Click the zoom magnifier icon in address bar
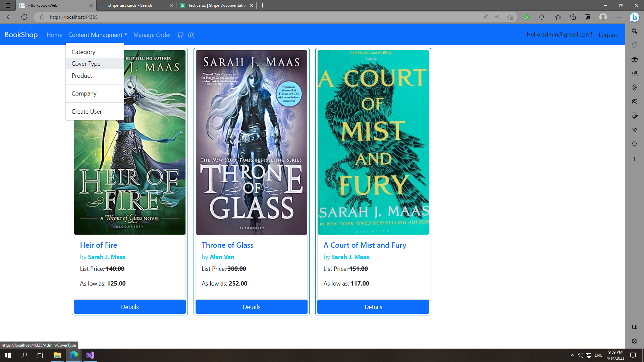644x362 pixels. (498, 17)
